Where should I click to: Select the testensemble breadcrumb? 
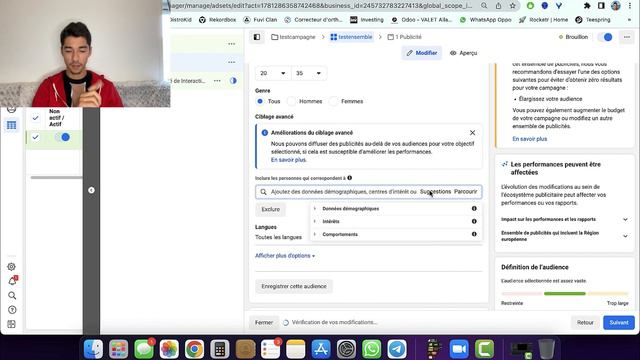pyautogui.click(x=351, y=37)
